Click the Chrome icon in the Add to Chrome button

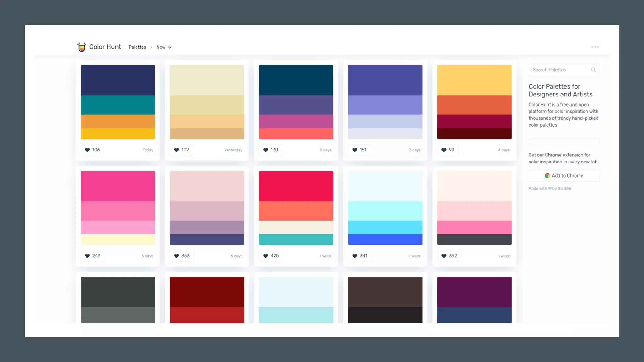tap(547, 176)
